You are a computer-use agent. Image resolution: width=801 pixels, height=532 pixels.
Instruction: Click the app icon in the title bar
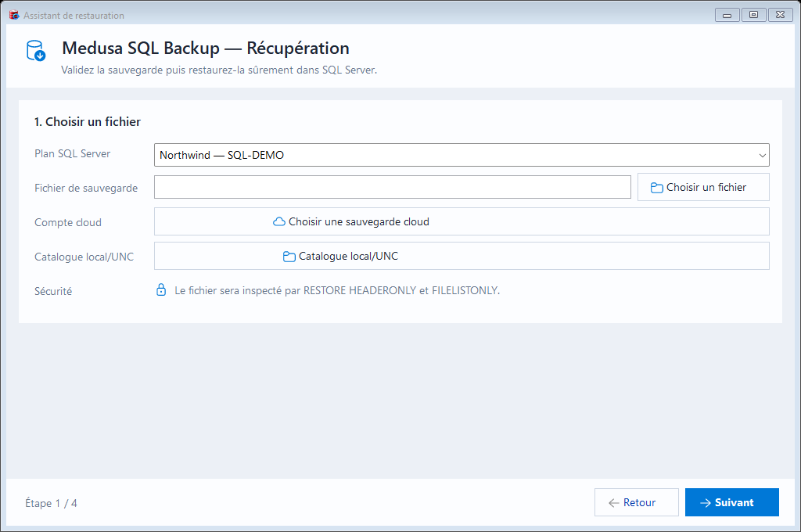click(14, 16)
